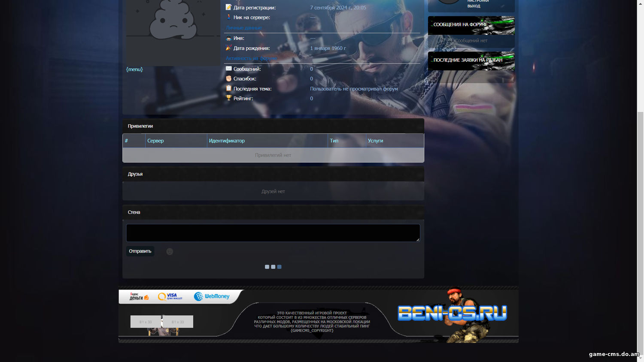Click the clipboard icon beside Последняя тема
Viewport: 644px width, 362px height.
pyautogui.click(x=228, y=88)
